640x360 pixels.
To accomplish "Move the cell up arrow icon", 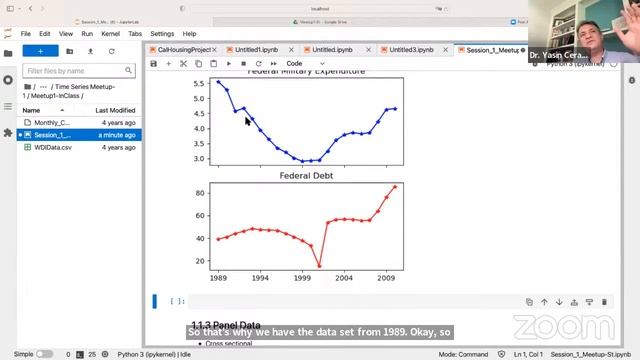I will [544, 302].
